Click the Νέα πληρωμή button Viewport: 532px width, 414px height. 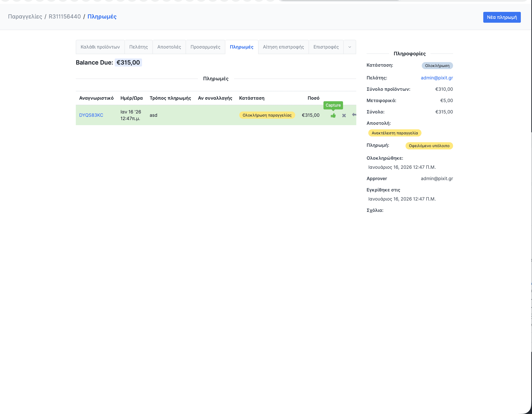point(502,17)
